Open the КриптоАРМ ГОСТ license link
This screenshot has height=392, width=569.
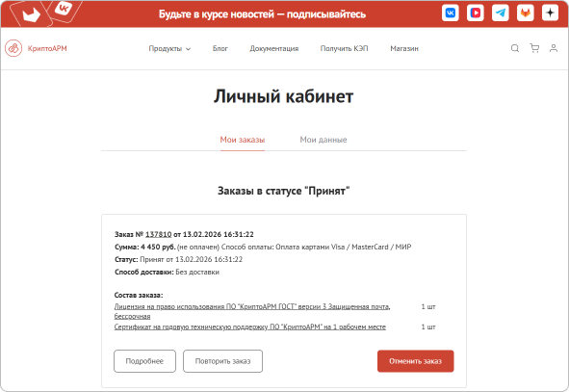[252, 311]
